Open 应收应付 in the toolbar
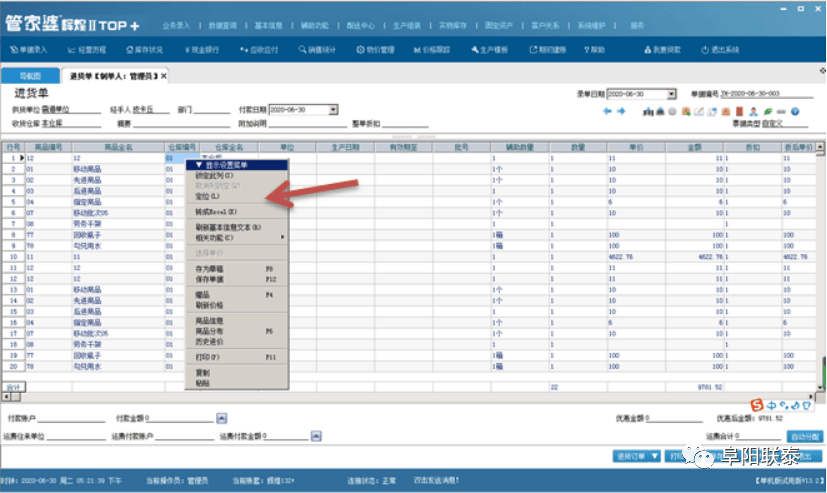 coord(259,50)
